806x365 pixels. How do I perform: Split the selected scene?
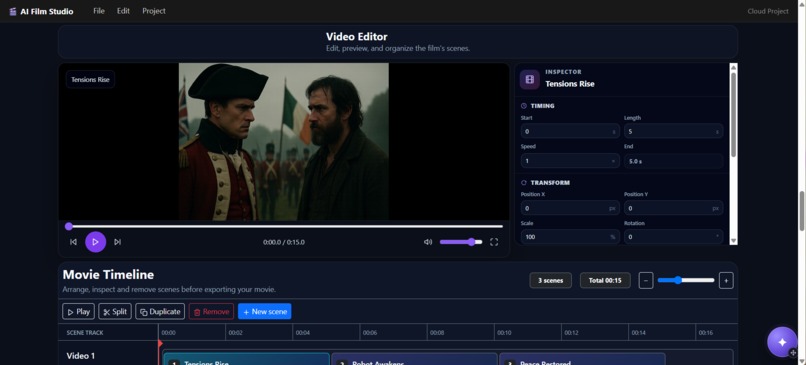[x=115, y=312]
